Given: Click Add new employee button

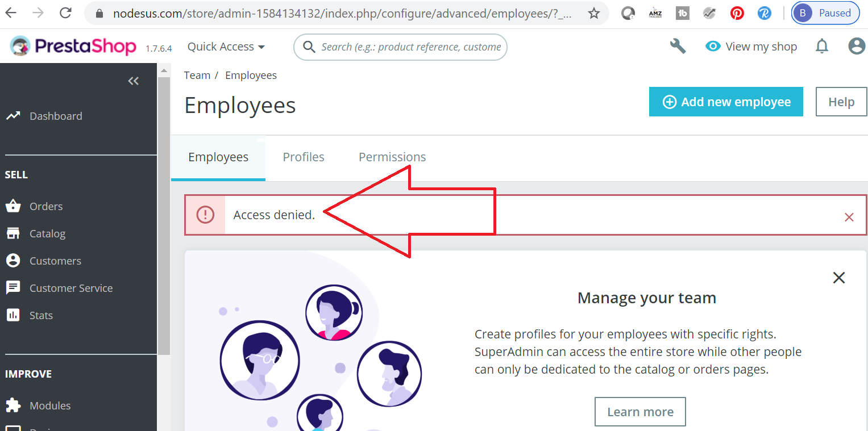Looking at the screenshot, I should click(x=726, y=102).
